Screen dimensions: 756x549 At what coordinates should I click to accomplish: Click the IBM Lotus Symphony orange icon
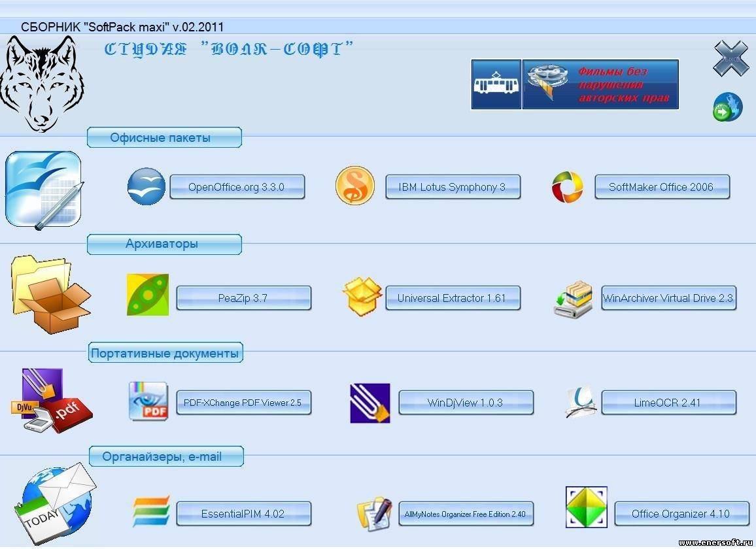pyautogui.click(x=355, y=186)
